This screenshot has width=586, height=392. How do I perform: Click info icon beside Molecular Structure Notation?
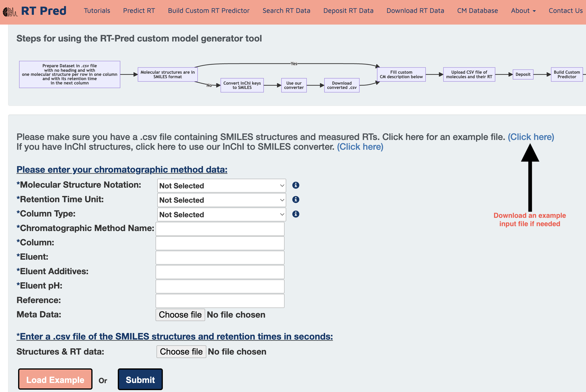click(x=296, y=185)
